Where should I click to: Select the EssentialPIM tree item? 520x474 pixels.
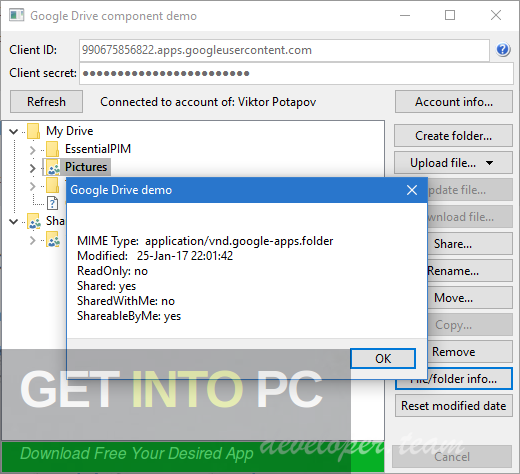coord(98,149)
